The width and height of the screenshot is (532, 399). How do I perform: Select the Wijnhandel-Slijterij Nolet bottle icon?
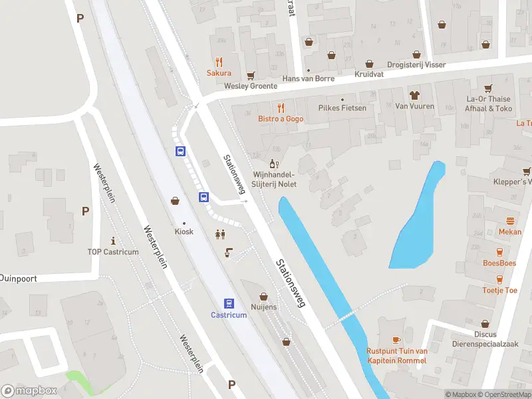click(x=274, y=164)
